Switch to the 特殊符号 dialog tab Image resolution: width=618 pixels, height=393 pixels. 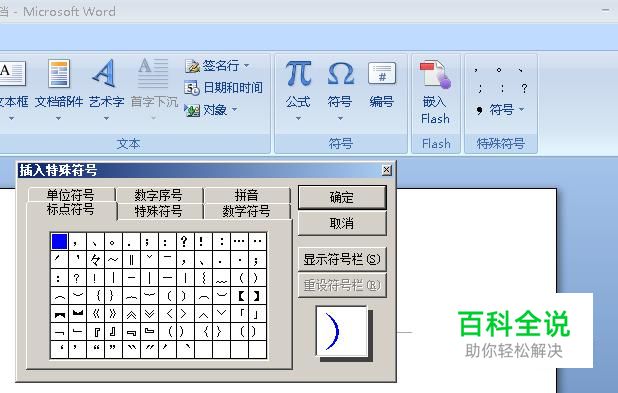[158, 211]
